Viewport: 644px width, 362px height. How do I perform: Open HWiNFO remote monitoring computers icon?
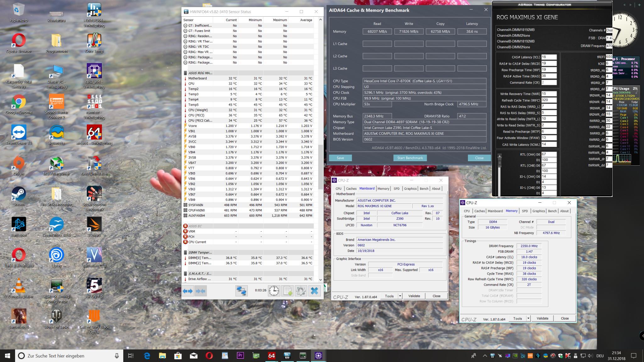241,291
